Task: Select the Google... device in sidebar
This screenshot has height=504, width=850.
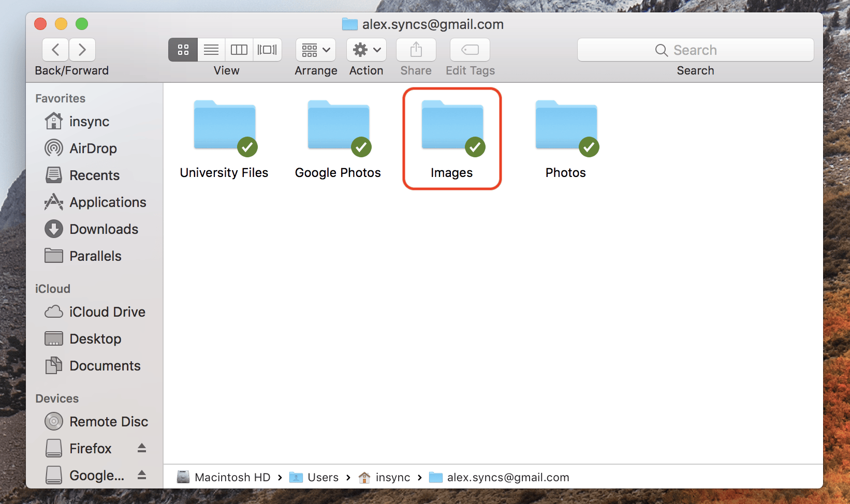Action: 84,476
